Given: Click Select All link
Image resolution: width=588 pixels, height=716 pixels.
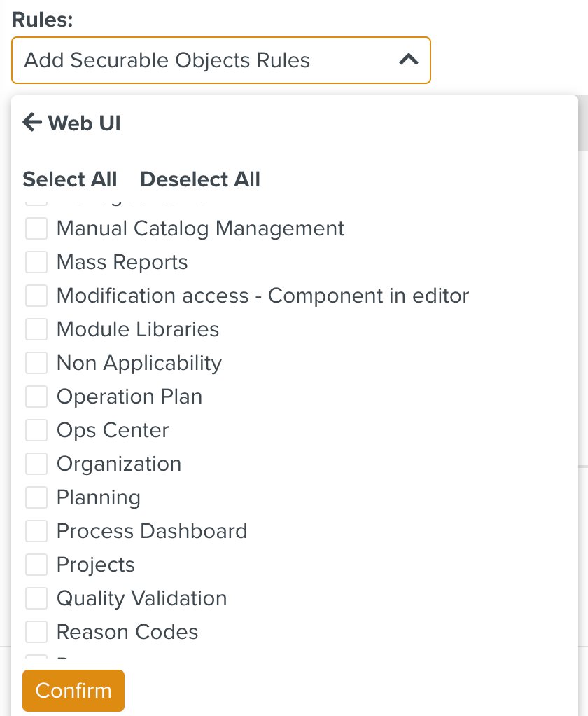Looking at the screenshot, I should click(70, 179).
